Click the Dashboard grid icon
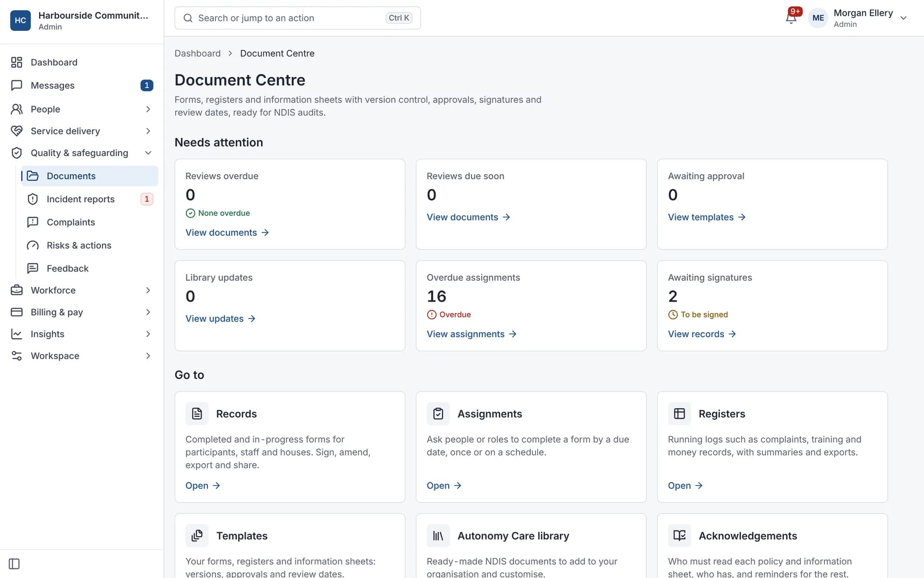 click(x=17, y=62)
